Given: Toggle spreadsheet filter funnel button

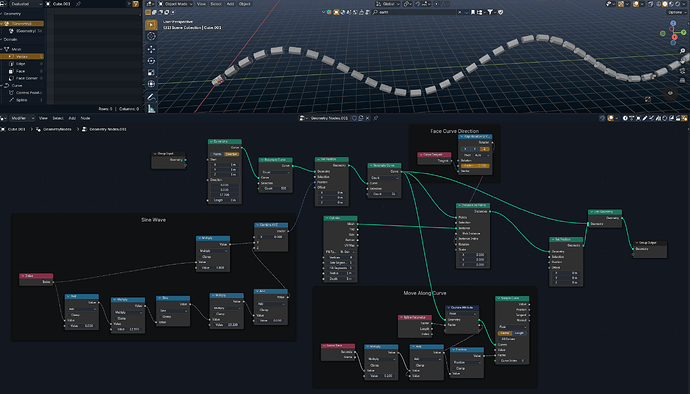Looking at the screenshot, I should pyautogui.click(x=136, y=4).
